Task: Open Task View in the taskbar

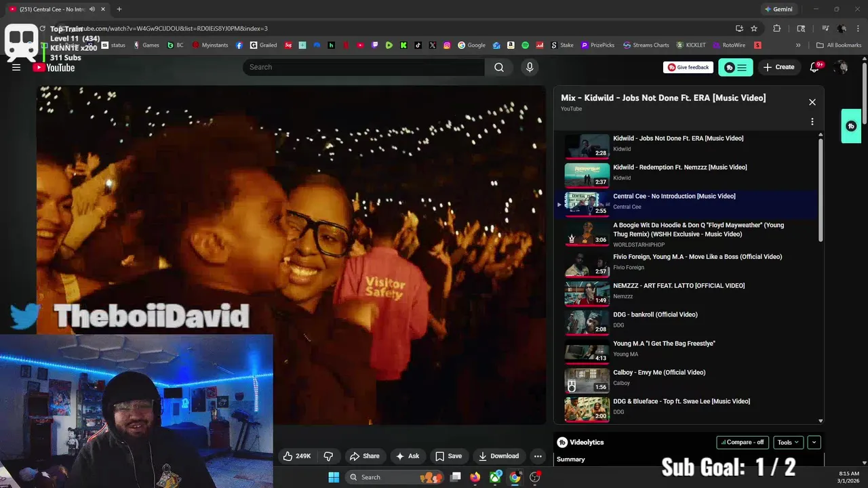Action: click(x=456, y=477)
